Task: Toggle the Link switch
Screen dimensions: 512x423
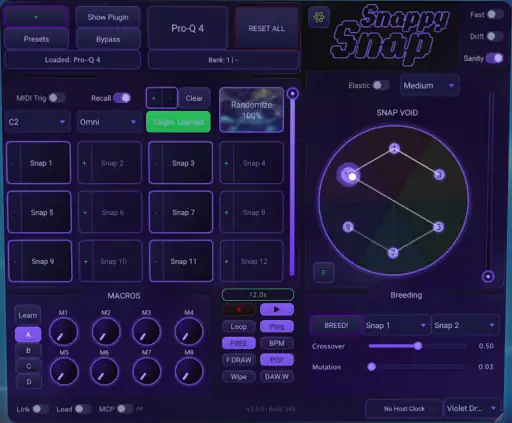Action: [x=40, y=409]
